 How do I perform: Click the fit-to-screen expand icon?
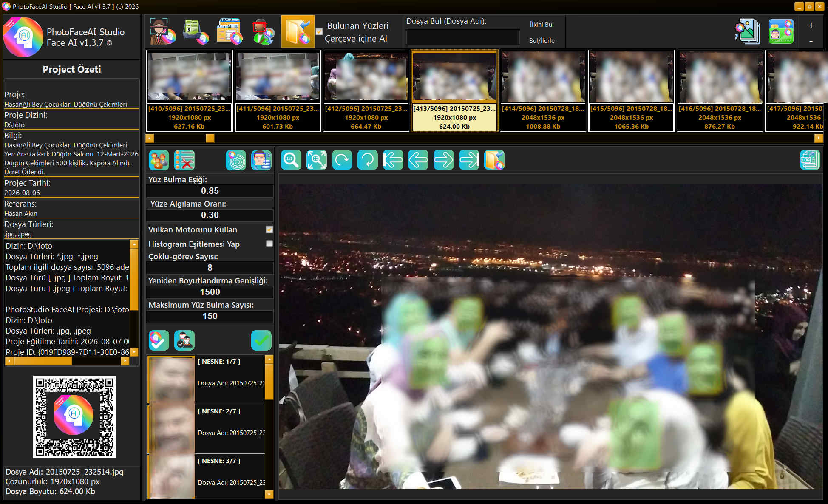317,160
